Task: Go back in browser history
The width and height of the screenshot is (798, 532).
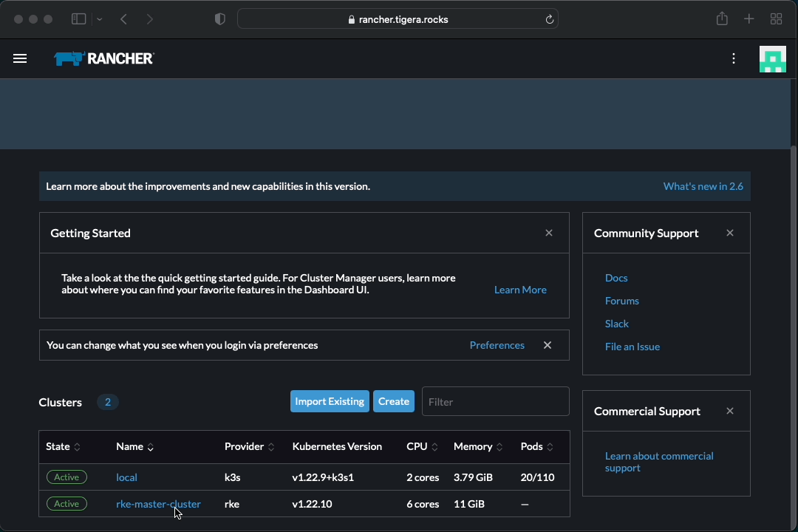Action: (123, 19)
